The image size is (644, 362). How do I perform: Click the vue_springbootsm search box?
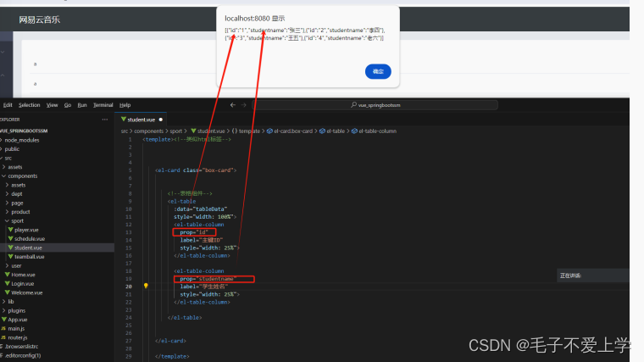point(375,105)
